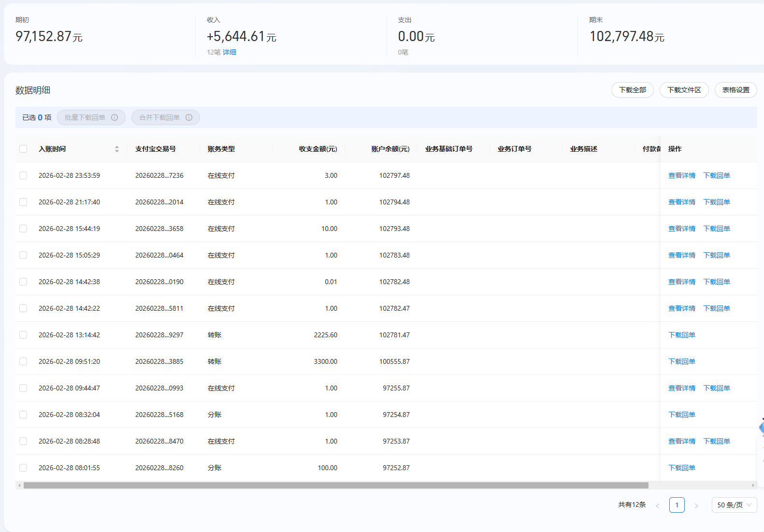Viewport: 764px width, 532px height.
Task: Check row with time 23:53:59
Action: (23, 175)
